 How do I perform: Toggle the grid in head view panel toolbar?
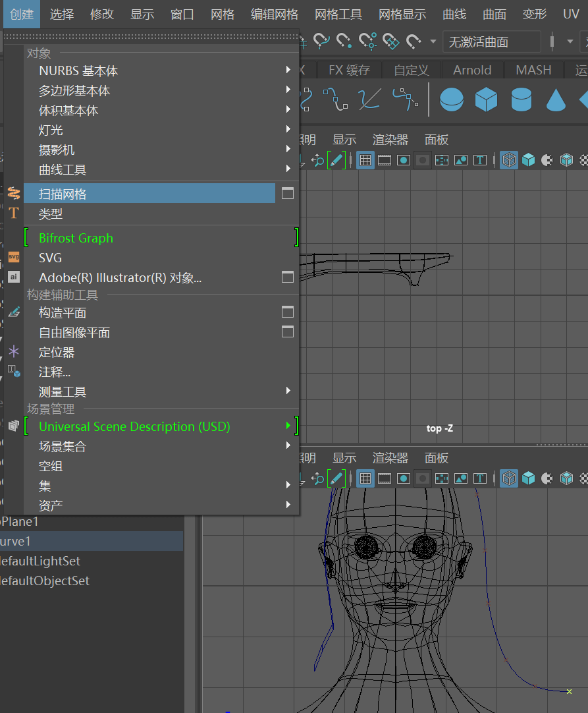pyautogui.click(x=365, y=478)
